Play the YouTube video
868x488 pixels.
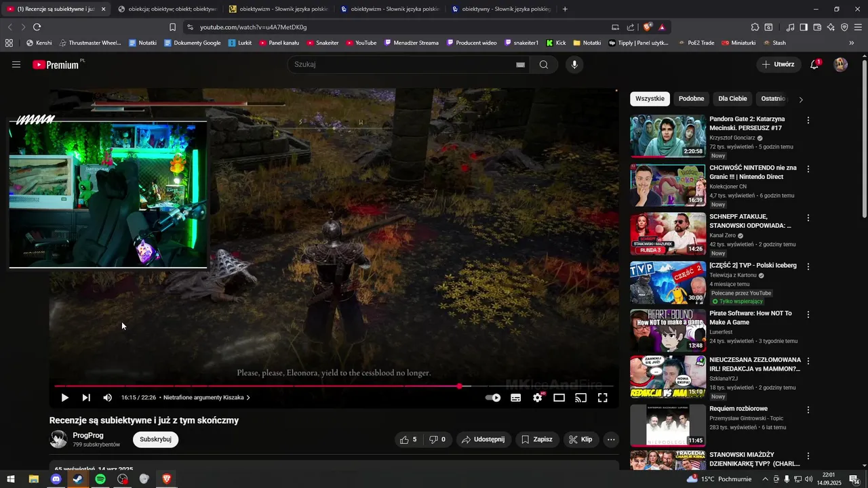tap(64, 398)
